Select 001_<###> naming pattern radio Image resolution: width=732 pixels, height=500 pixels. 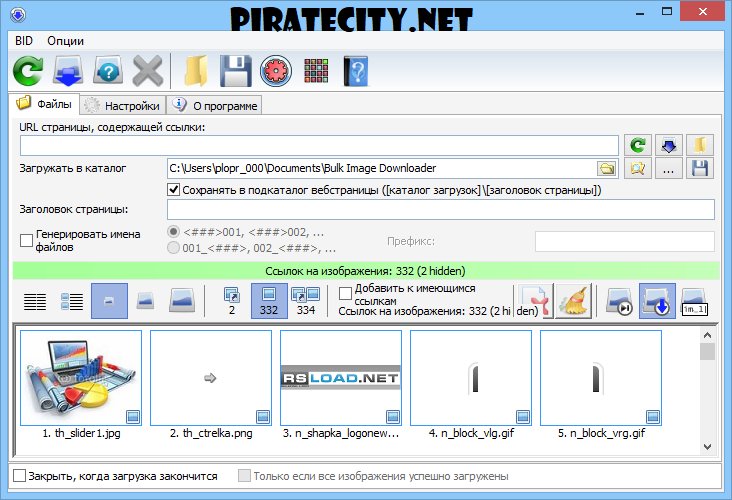(x=173, y=247)
